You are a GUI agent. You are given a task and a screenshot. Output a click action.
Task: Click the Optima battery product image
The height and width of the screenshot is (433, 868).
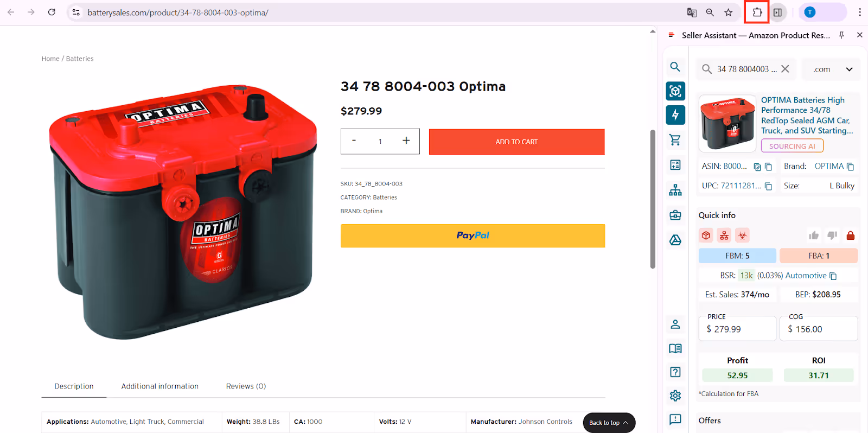(182, 212)
